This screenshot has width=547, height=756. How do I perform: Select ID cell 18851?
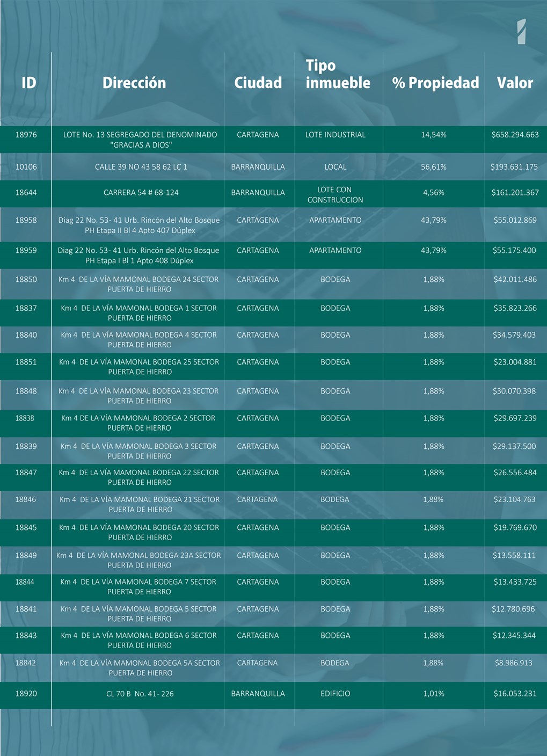coord(26,362)
